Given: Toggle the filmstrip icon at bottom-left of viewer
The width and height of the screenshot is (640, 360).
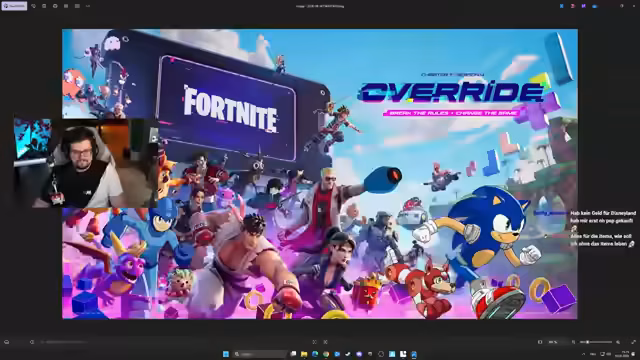Looking at the screenshot, I should tap(7, 342).
